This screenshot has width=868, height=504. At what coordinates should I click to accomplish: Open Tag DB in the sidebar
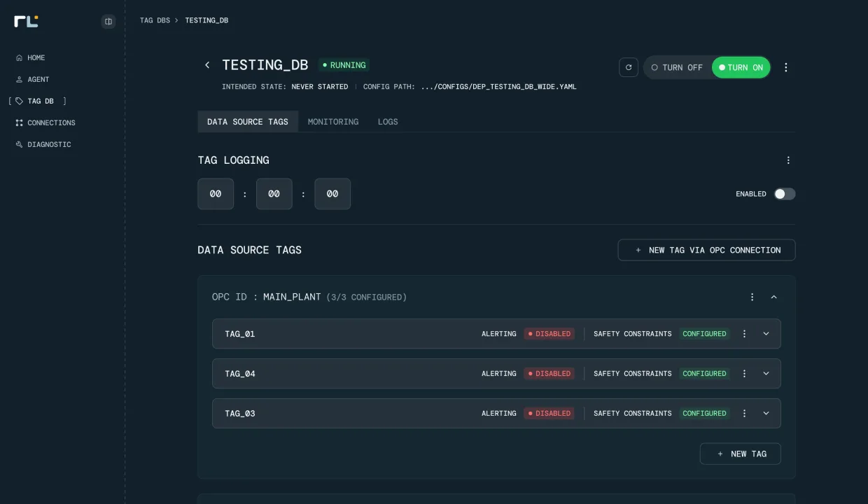click(x=38, y=101)
